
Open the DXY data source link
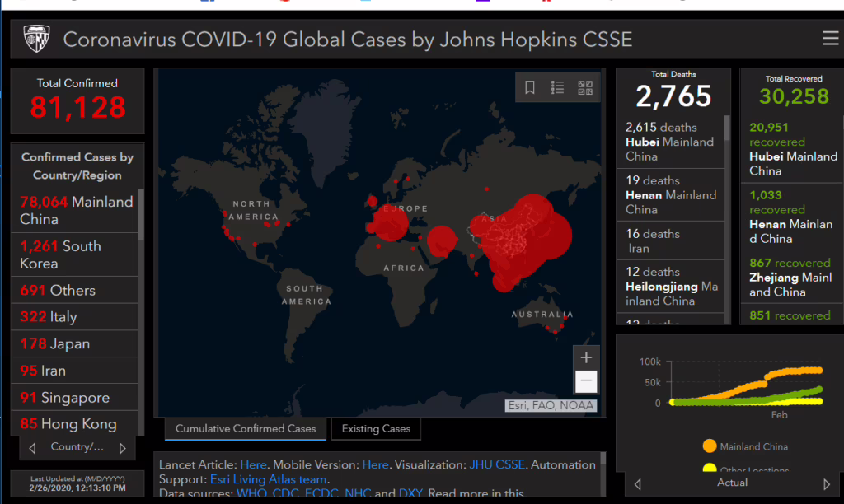tap(410, 493)
